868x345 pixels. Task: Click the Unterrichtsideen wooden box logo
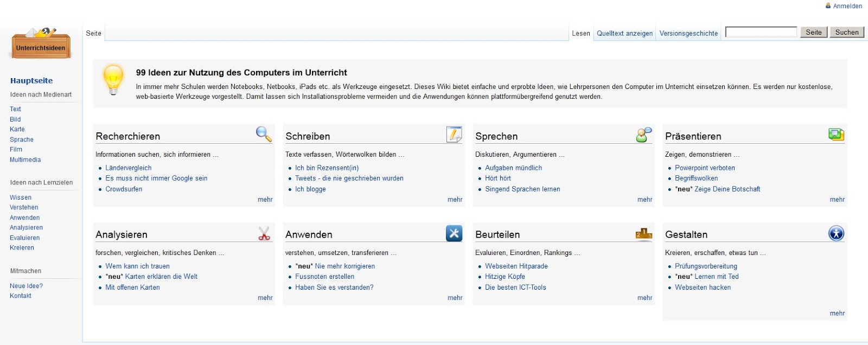[41, 43]
